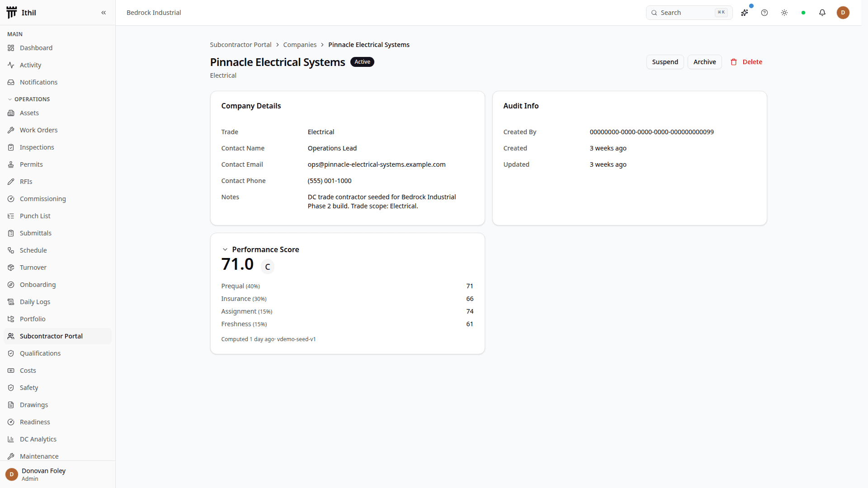Toggle the light/dark theme sun icon
Image resolution: width=868 pixels, height=488 pixels.
click(x=784, y=13)
